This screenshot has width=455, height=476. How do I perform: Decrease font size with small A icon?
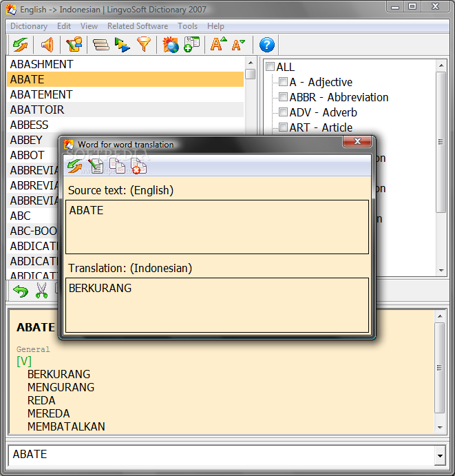coord(238,45)
